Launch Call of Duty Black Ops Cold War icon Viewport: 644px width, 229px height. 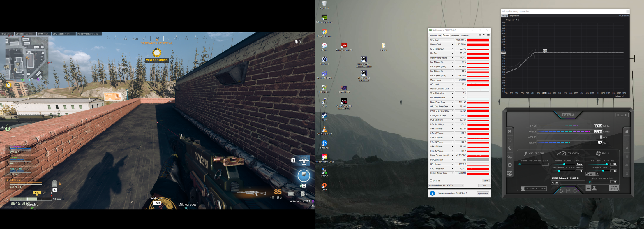tap(344, 104)
